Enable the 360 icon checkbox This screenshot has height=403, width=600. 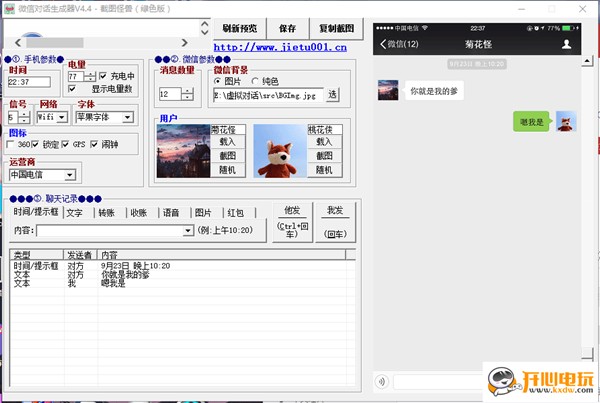coord(12,145)
